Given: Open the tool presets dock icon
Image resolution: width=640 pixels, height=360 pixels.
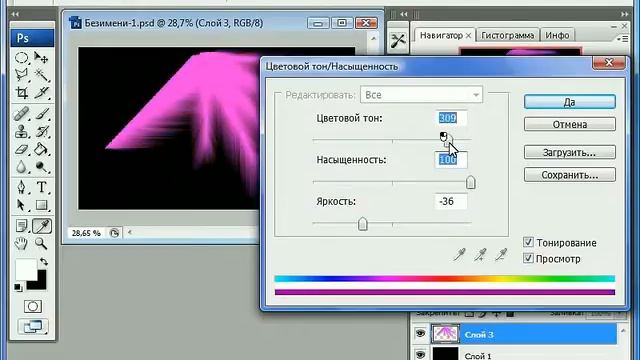Looking at the screenshot, I should pos(398,40).
